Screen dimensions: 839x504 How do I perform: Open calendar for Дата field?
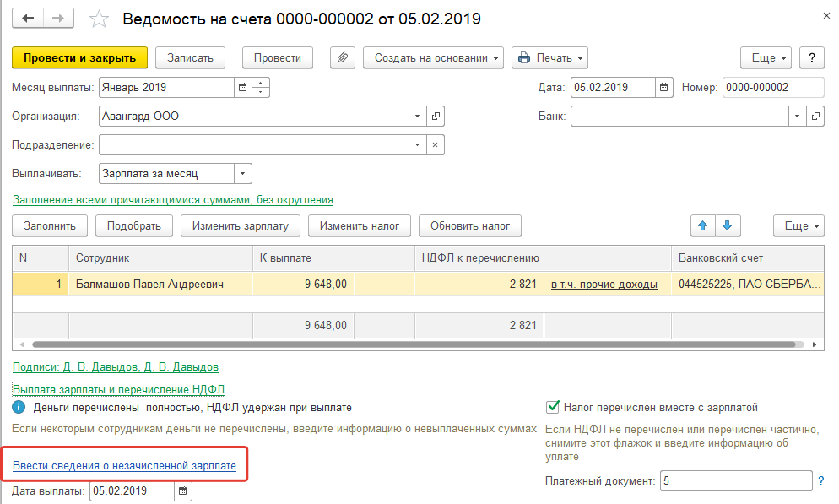(664, 87)
